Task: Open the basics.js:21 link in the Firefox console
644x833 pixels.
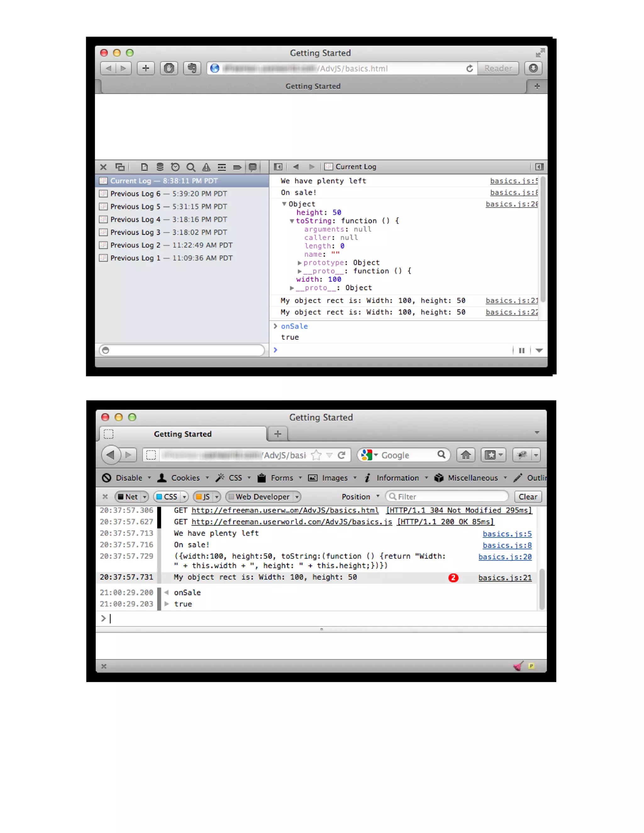Action: click(x=505, y=577)
